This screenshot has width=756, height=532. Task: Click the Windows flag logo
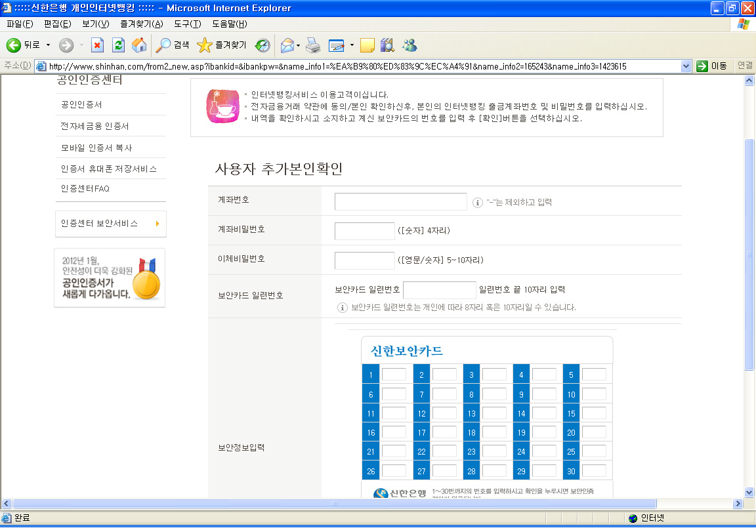[744, 24]
